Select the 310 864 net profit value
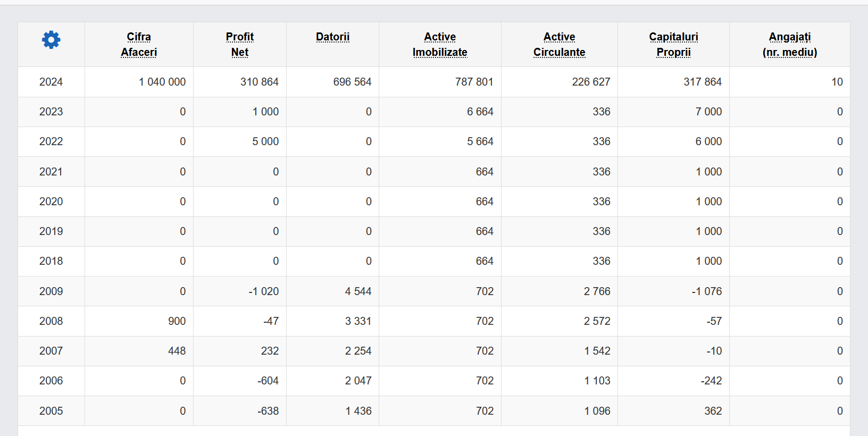Screen dimensions: 868x436 [259, 82]
